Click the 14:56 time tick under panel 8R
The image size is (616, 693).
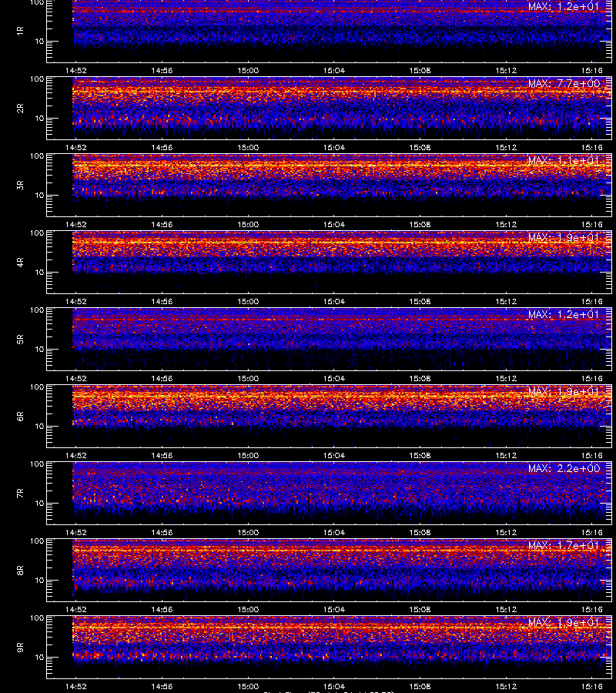pos(162,609)
